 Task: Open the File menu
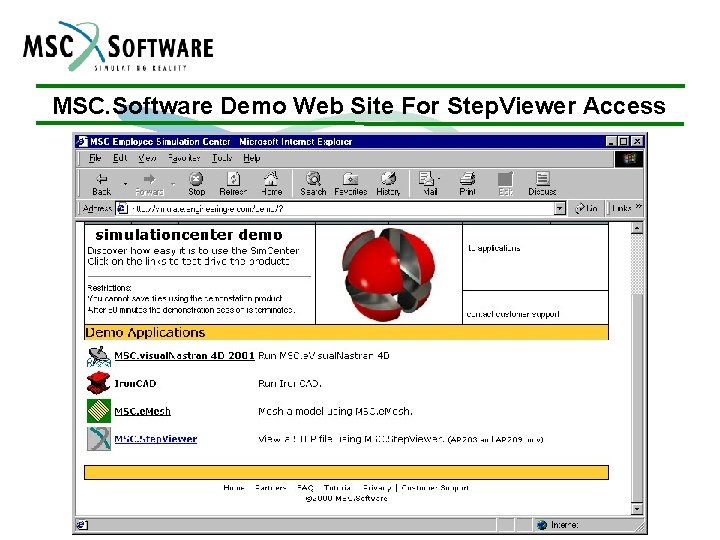pos(95,158)
